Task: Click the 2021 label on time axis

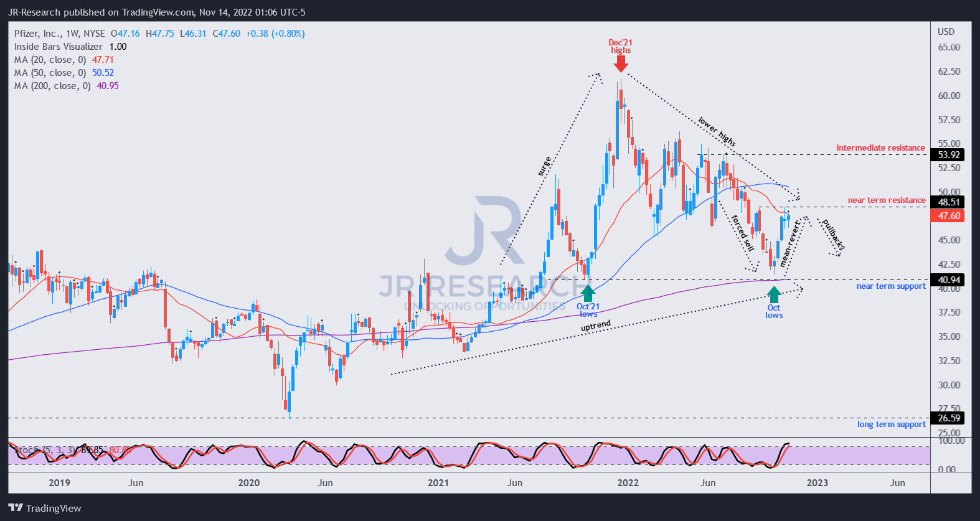Action: (438, 482)
